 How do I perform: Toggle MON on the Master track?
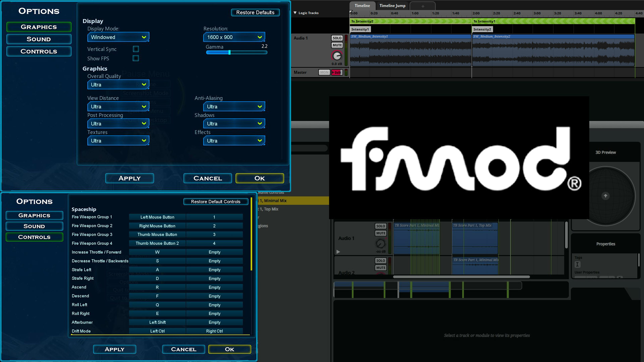tap(324, 72)
